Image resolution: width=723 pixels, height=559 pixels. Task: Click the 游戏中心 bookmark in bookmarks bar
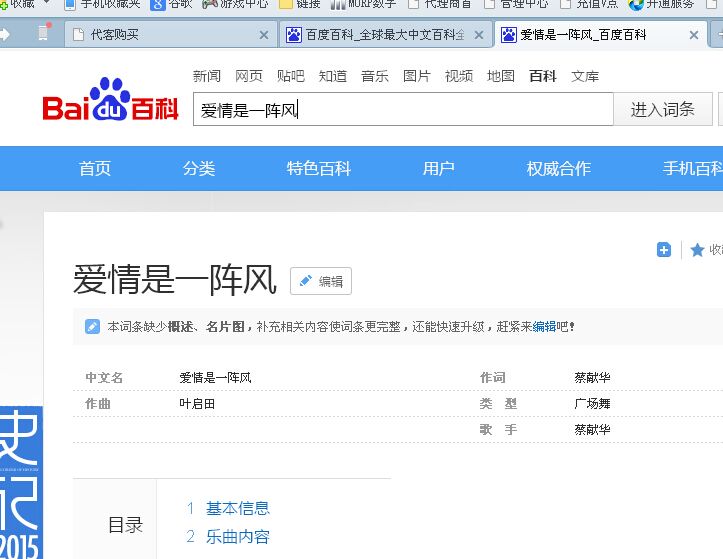[x=236, y=4]
